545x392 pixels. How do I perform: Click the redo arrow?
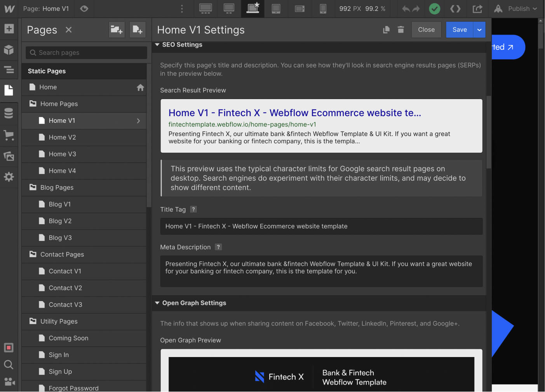pyautogui.click(x=416, y=9)
